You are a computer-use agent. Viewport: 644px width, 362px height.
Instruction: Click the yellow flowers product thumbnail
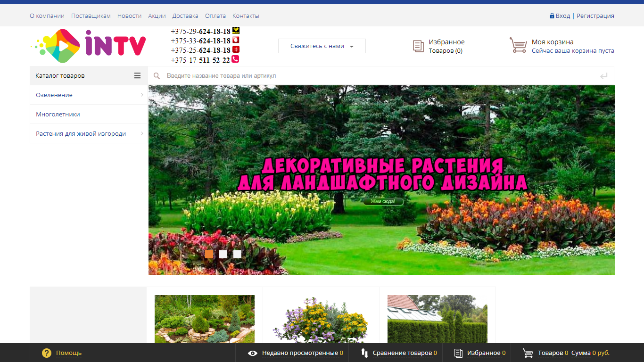321,319
